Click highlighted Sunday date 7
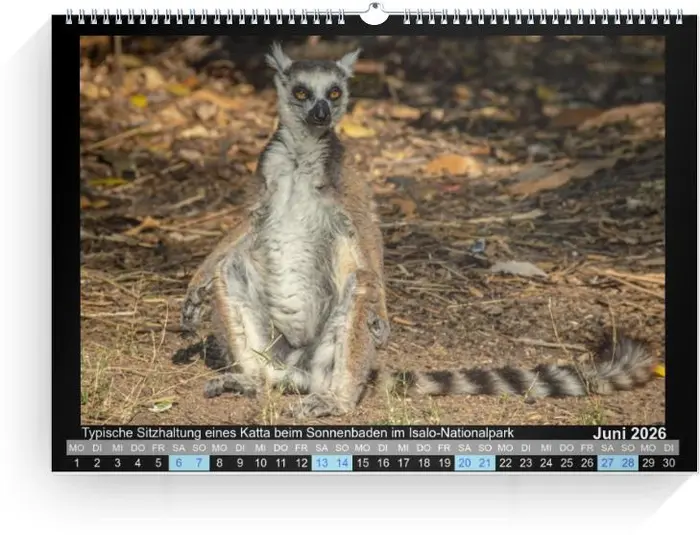The image size is (700, 535). pos(199,463)
